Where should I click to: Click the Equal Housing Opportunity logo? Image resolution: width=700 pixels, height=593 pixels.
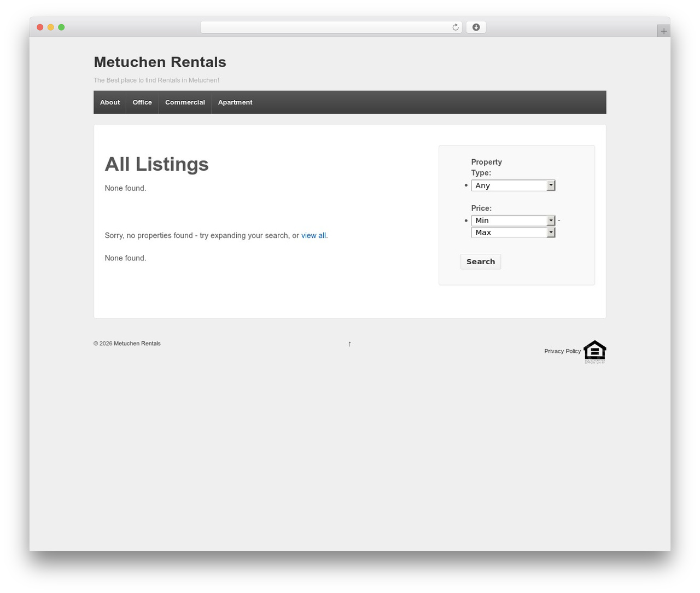594,352
